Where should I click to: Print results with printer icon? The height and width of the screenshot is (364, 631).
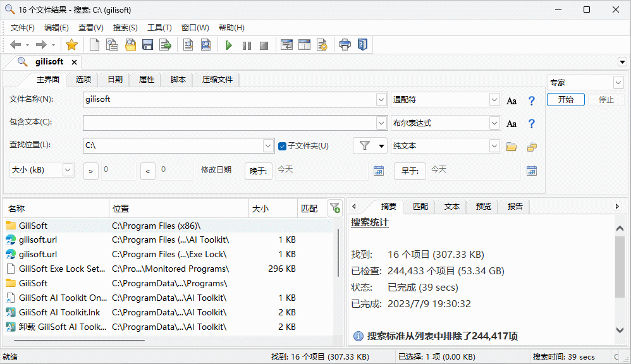coord(345,45)
